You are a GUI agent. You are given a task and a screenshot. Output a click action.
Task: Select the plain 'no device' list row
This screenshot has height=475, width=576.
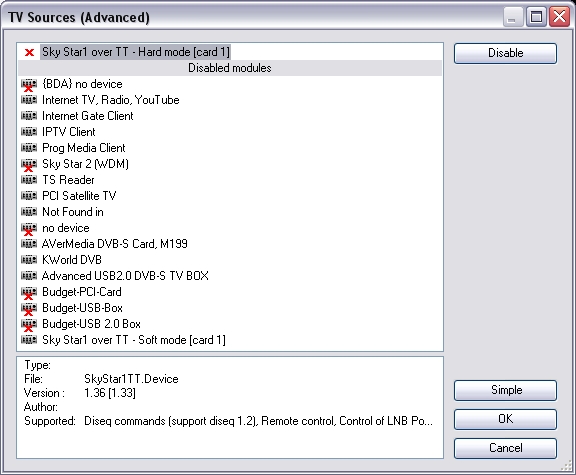[x=66, y=228]
